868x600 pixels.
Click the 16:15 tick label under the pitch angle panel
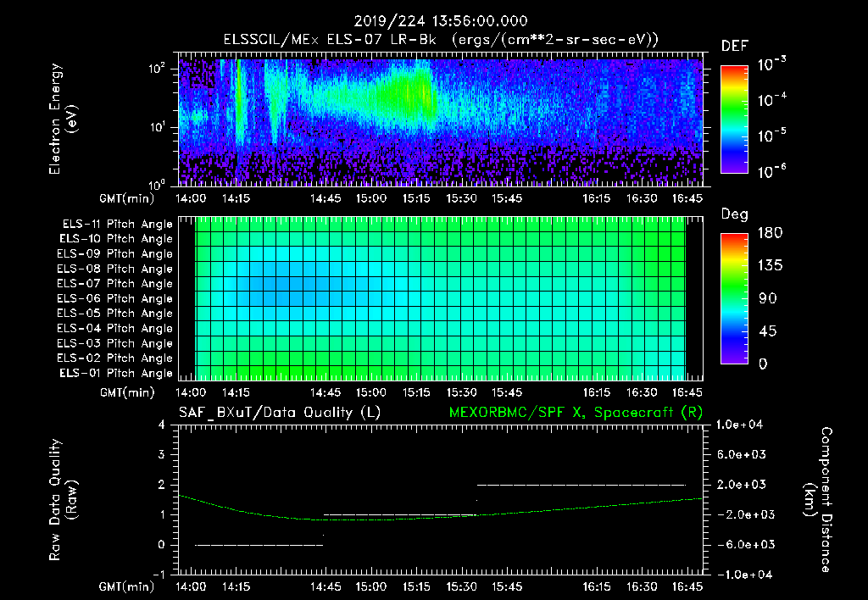click(x=597, y=392)
